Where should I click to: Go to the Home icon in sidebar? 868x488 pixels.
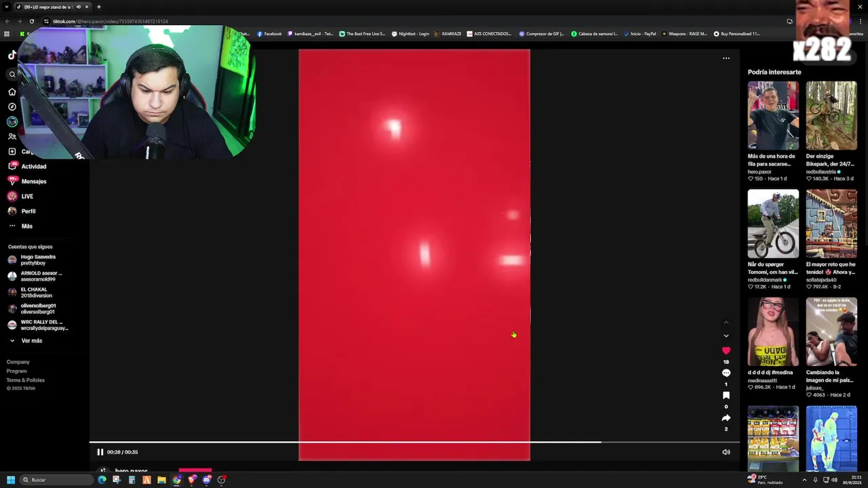[12, 91]
